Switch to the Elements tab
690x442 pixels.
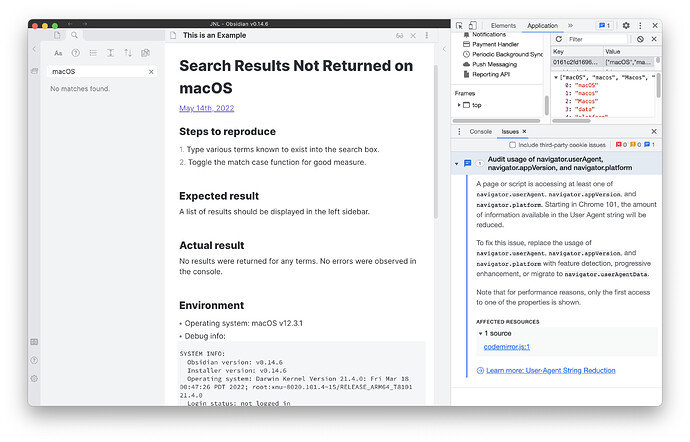click(x=503, y=26)
